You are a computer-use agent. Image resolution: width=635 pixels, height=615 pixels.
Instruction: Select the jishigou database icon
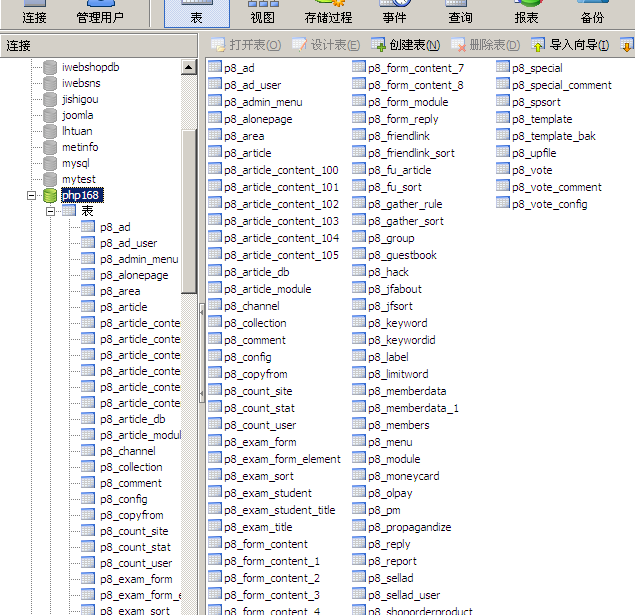(50, 99)
